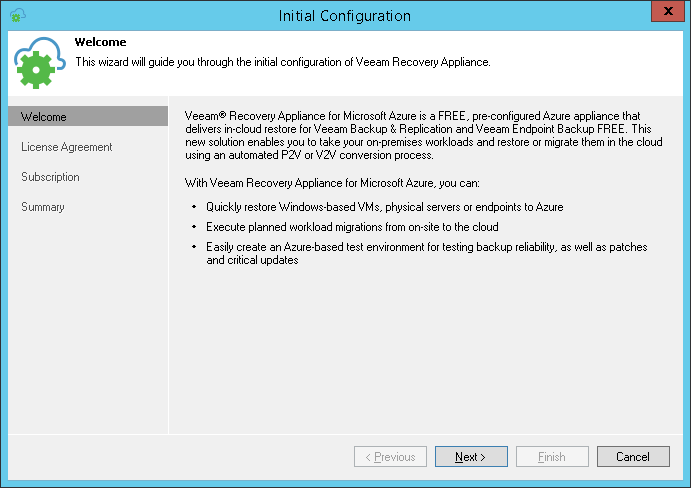Click the bold Welcome heading
The image size is (691, 488).
tap(100, 43)
